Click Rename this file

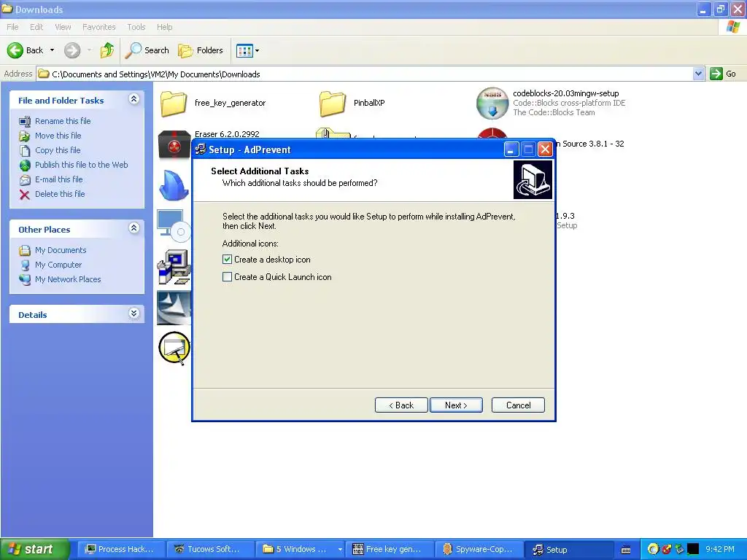[x=63, y=121]
